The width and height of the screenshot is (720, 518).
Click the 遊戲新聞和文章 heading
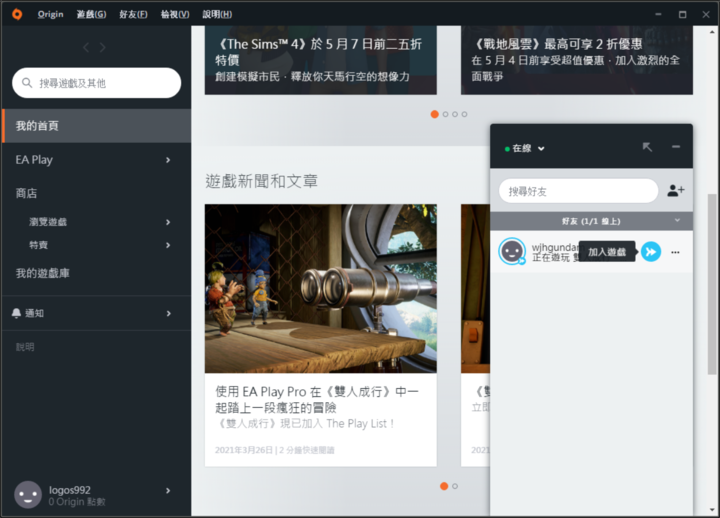pos(261,181)
